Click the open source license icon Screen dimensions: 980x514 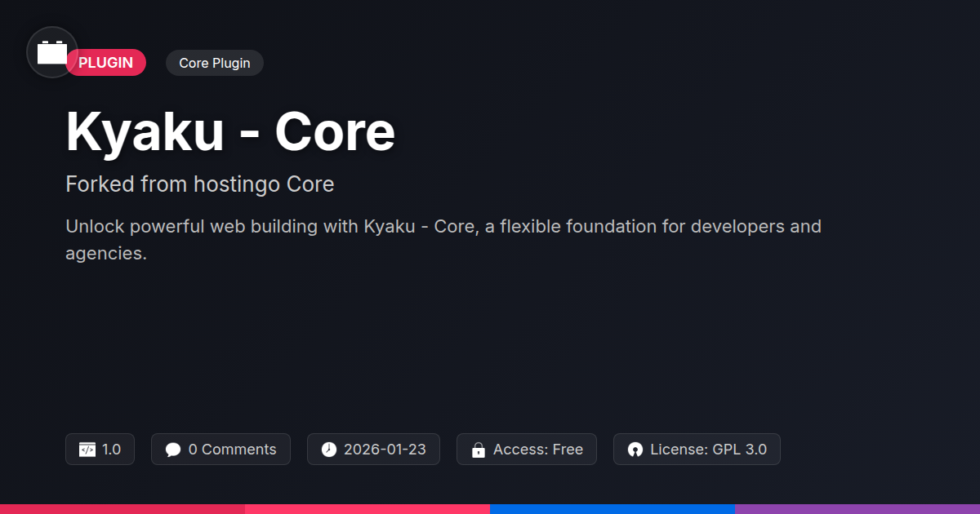(635, 450)
